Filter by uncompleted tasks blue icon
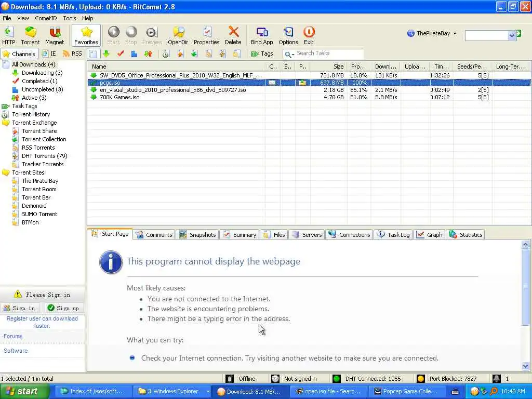This screenshot has width=532, height=399. pos(134,54)
